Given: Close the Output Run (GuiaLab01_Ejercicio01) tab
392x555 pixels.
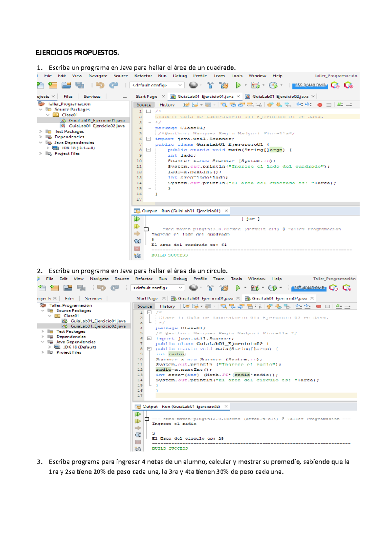Looking at the screenshot, I should click(x=226, y=211).
